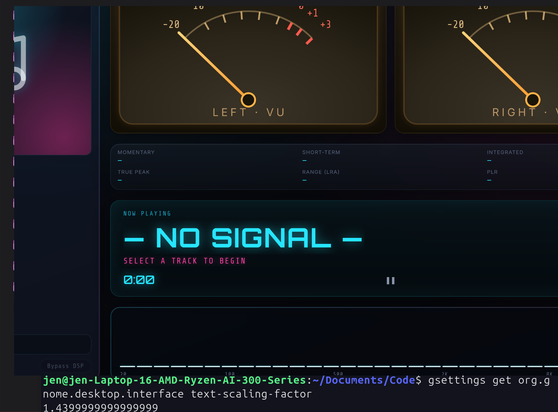Click the 0:00 elapsed time display
Viewport: 558px width, 412px height.
point(139,280)
